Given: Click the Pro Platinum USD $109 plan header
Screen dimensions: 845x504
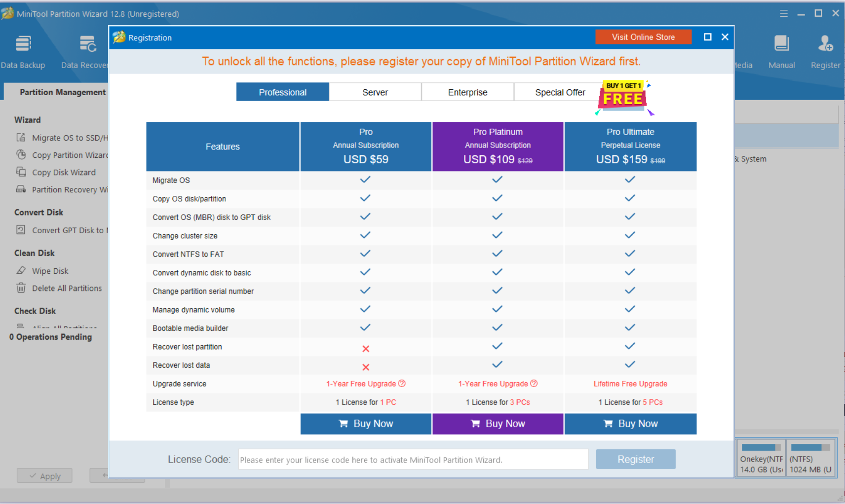Looking at the screenshot, I should coord(498,146).
